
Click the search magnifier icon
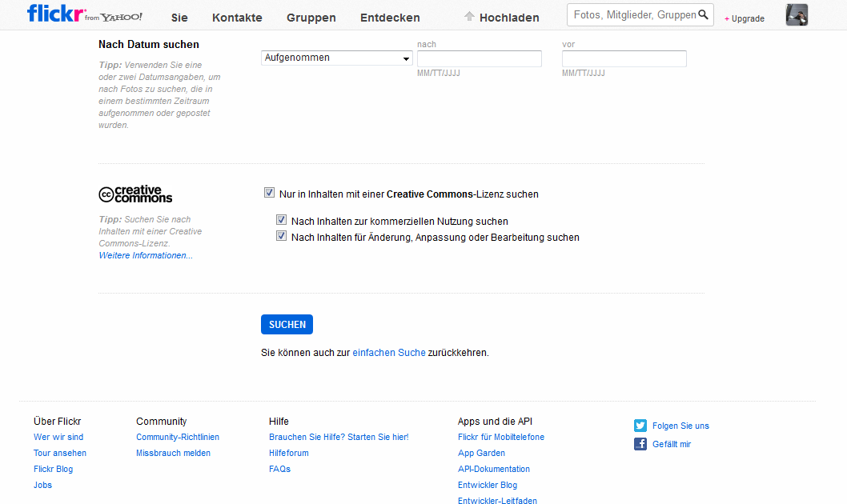point(704,14)
